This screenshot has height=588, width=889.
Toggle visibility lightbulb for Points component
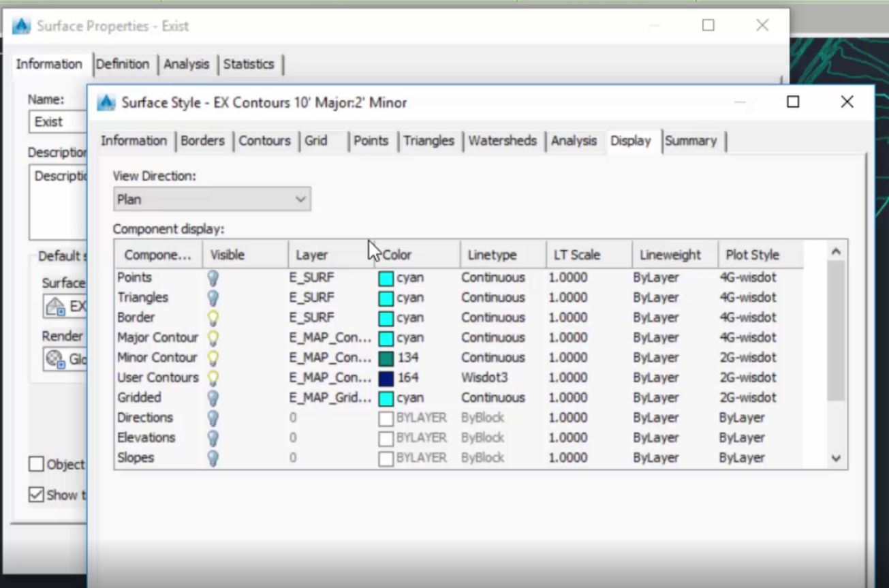[213, 278]
